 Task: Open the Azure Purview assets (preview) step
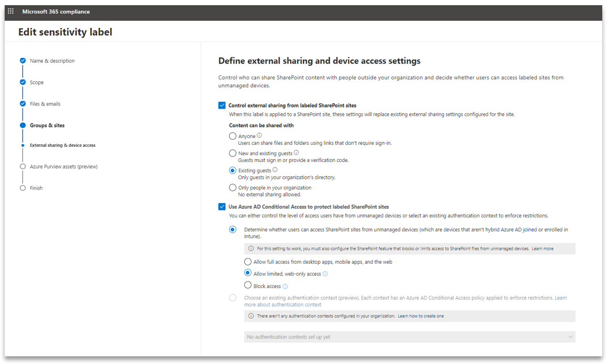64,166
